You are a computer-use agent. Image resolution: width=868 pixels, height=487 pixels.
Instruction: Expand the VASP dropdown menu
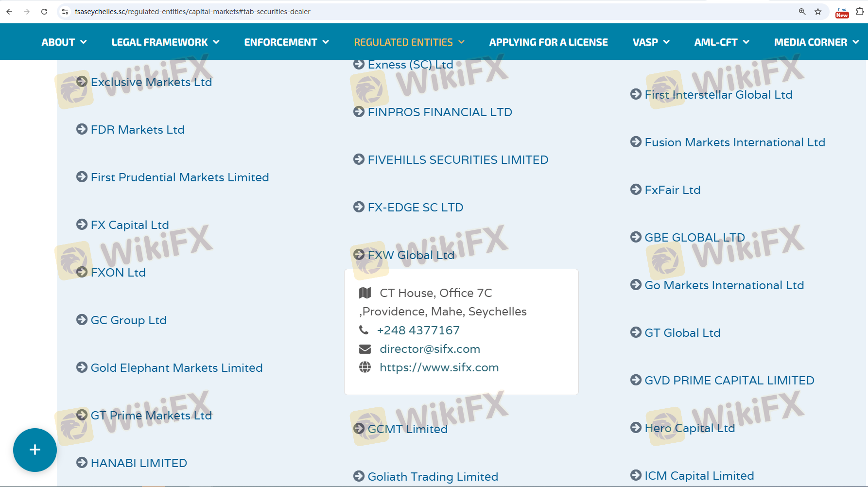click(x=651, y=42)
